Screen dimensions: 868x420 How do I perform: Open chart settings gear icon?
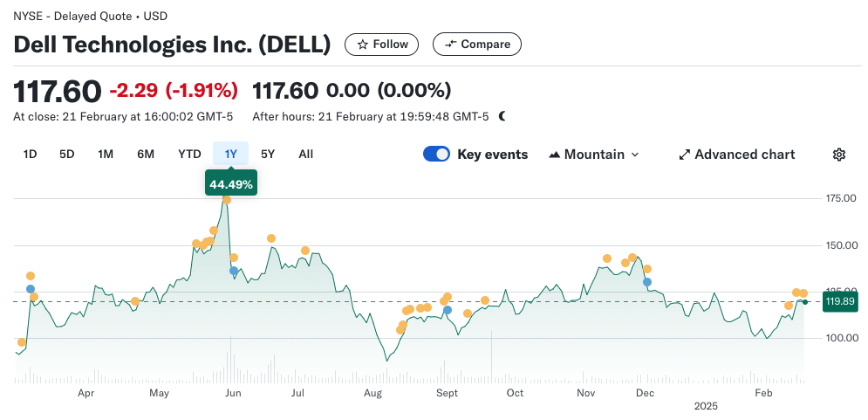[x=838, y=155]
